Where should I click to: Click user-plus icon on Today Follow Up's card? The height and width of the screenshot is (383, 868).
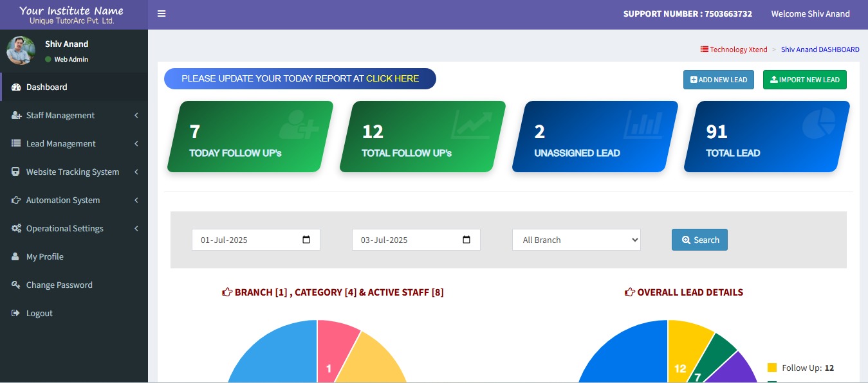(299, 124)
